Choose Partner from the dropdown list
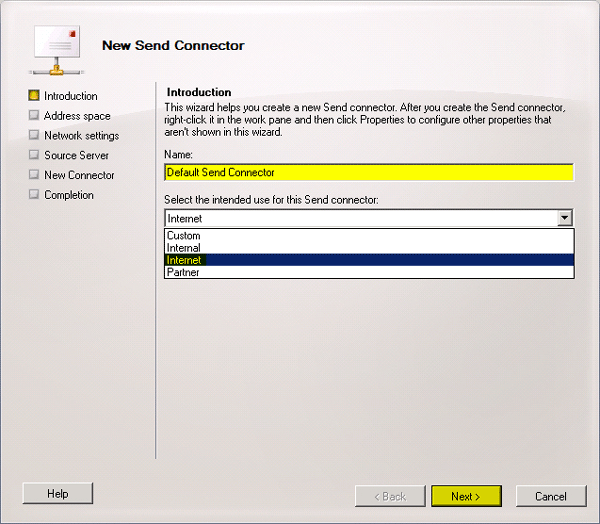Image resolution: width=600 pixels, height=524 pixels. pos(369,272)
